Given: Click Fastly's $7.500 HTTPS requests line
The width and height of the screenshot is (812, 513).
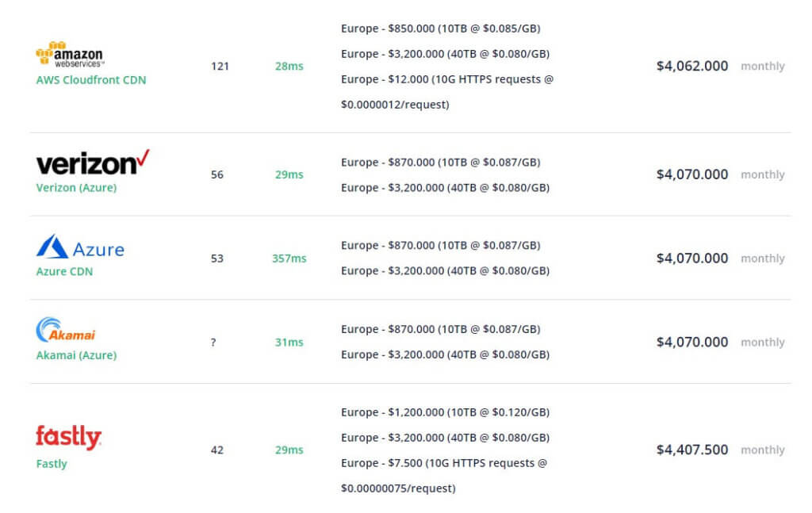Looking at the screenshot, I should (444, 476).
